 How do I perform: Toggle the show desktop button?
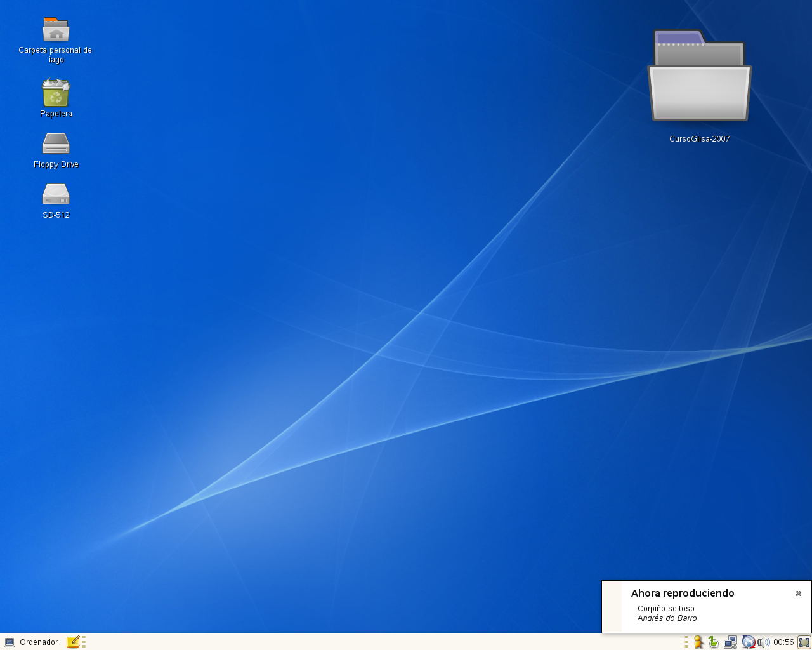coord(804,642)
